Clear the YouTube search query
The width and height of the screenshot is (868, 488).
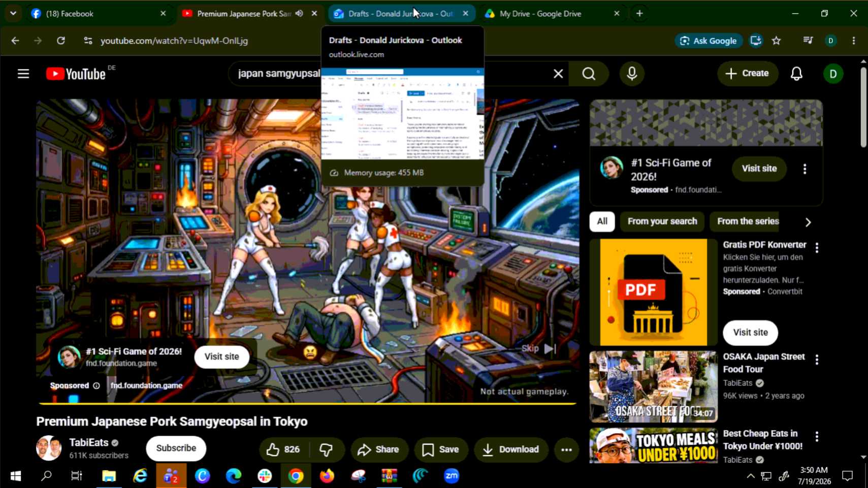click(558, 74)
